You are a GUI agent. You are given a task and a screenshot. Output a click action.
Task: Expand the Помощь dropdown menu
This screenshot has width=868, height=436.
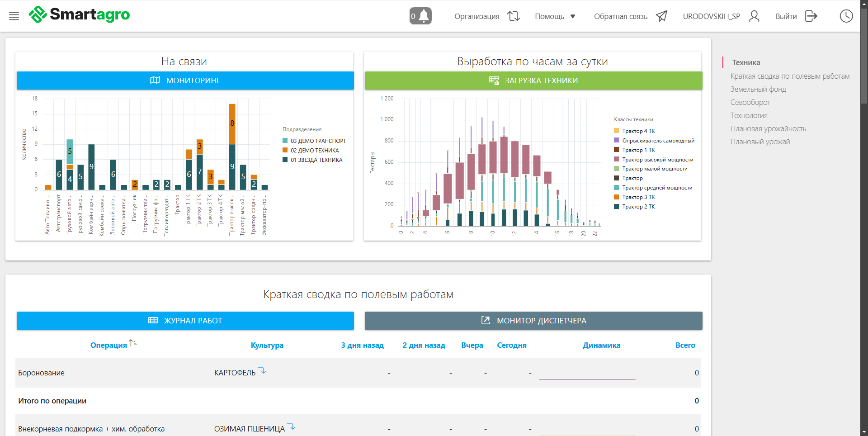(x=555, y=16)
